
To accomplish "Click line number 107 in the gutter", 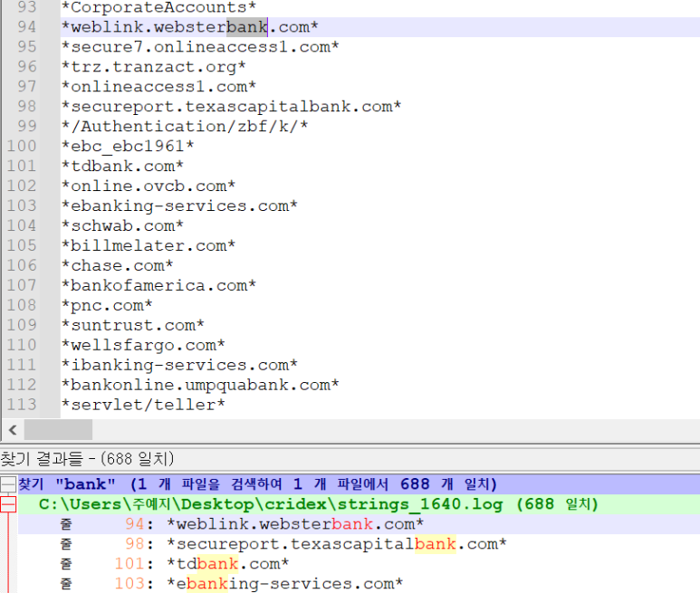I will [x=22, y=285].
